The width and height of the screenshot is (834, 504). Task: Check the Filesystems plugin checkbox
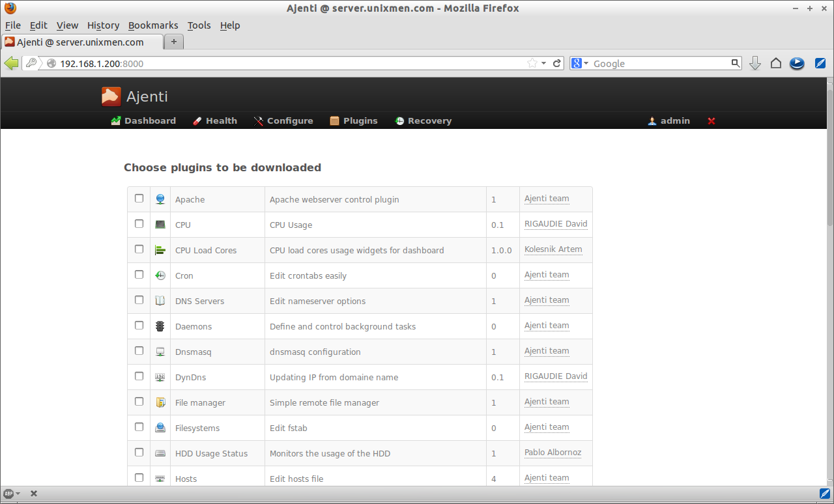tap(139, 427)
